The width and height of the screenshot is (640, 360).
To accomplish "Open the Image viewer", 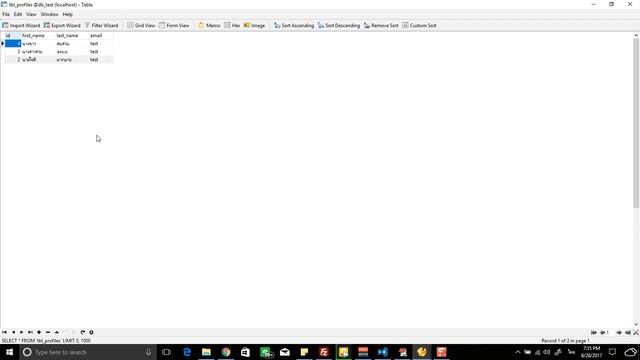I will coord(254,25).
